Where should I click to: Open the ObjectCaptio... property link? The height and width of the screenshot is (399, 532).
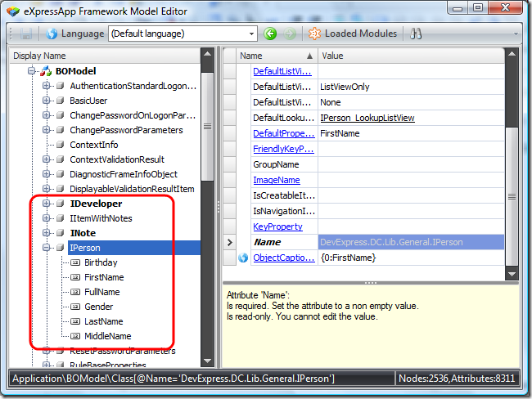(284, 258)
